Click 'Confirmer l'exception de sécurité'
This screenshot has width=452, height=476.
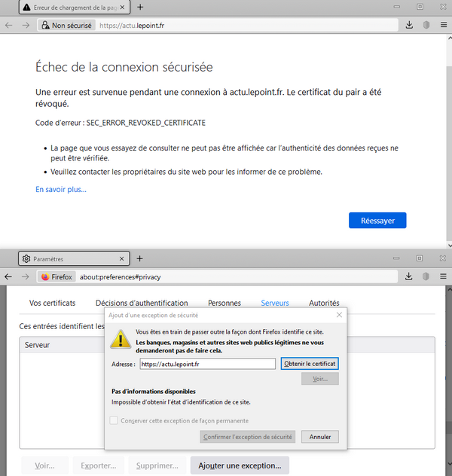pos(247,437)
